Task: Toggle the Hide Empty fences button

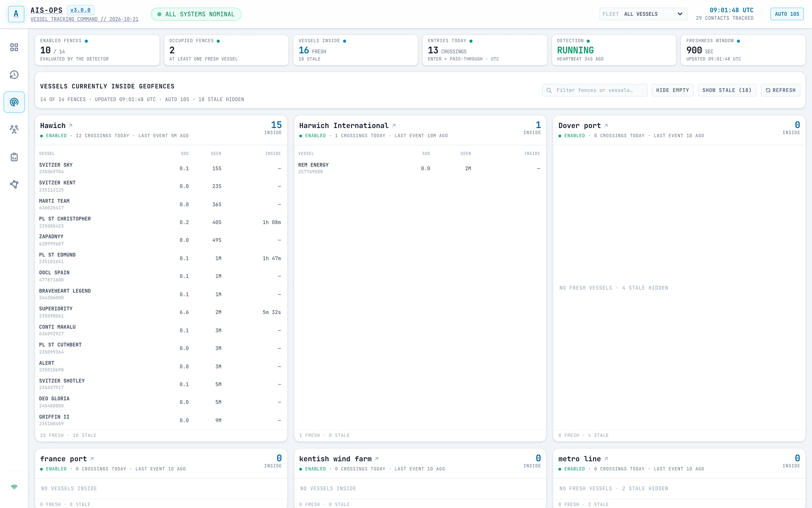Action: tap(672, 90)
